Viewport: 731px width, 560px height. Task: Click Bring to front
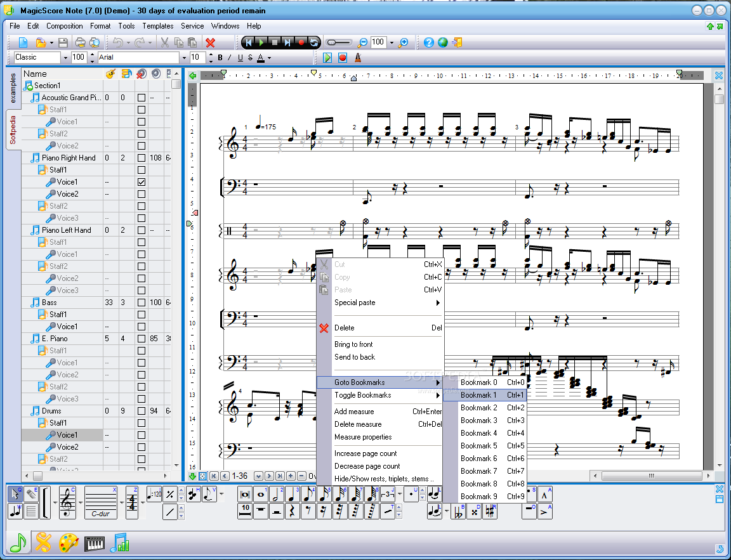[379, 344]
